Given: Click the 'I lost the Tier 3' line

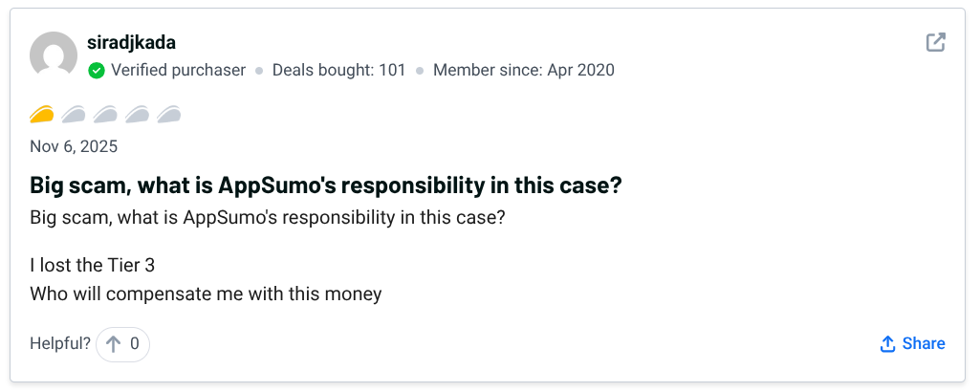Looking at the screenshot, I should pos(92,266).
